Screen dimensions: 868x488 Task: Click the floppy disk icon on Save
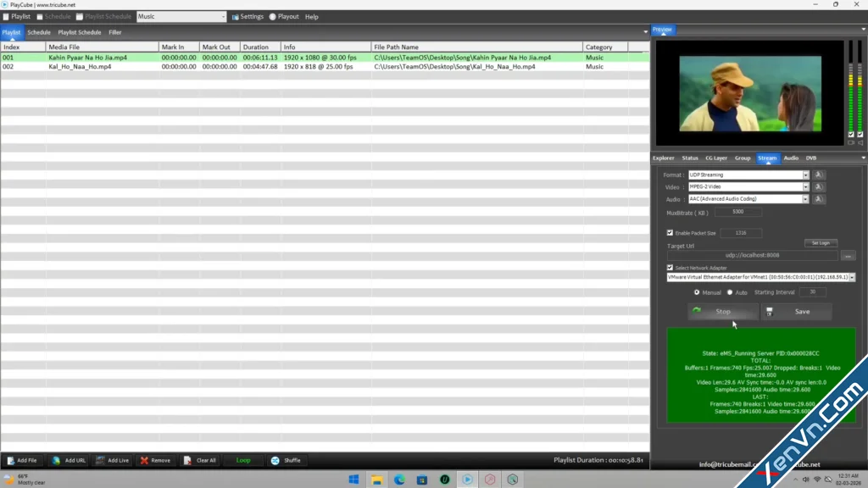770,312
